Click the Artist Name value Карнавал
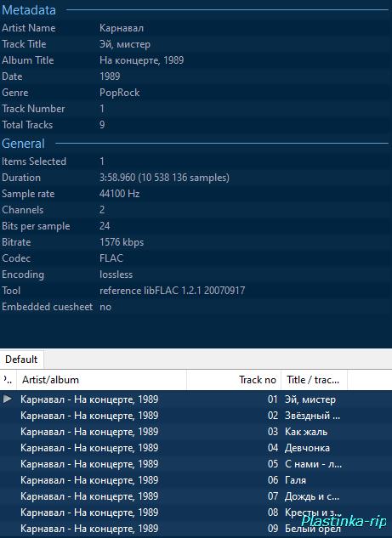This screenshot has width=392, height=538. (122, 28)
